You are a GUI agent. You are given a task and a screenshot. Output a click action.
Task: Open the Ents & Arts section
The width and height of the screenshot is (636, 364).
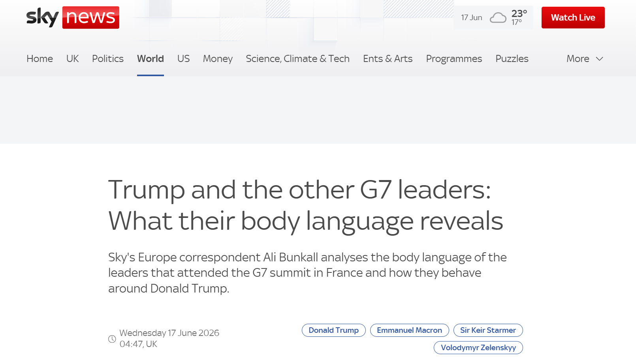click(x=388, y=59)
